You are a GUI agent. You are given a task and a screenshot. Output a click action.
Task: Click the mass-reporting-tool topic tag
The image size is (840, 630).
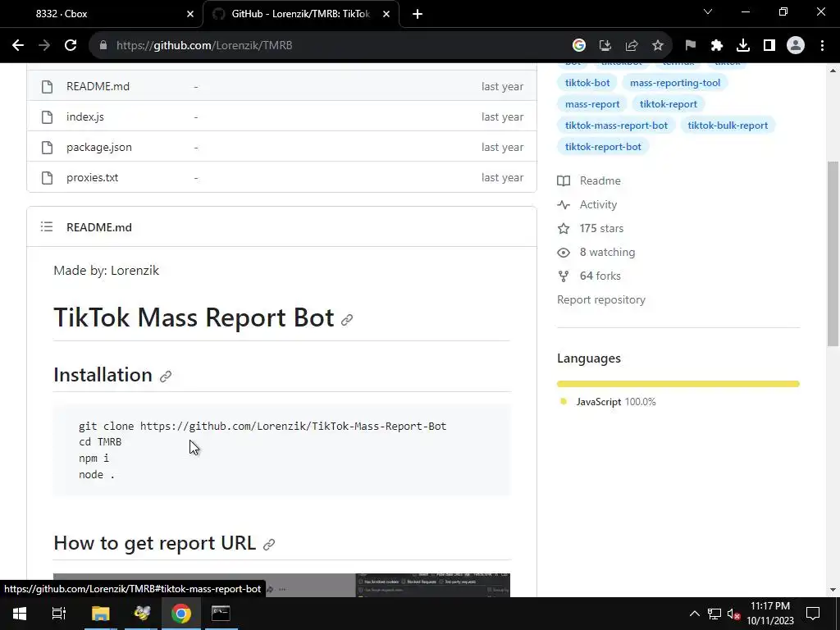(x=675, y=83)
